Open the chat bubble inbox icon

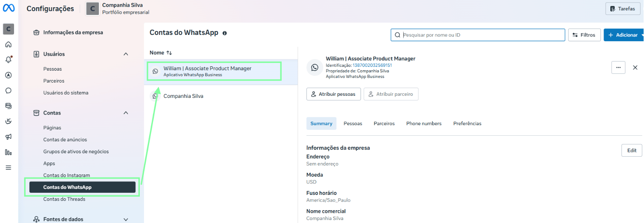point(9,90)
